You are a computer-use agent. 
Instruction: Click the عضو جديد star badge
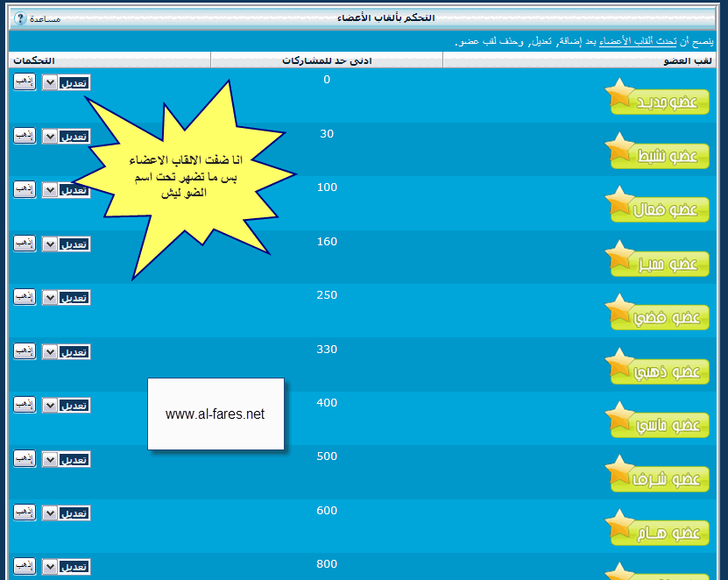tap(659, 97)
